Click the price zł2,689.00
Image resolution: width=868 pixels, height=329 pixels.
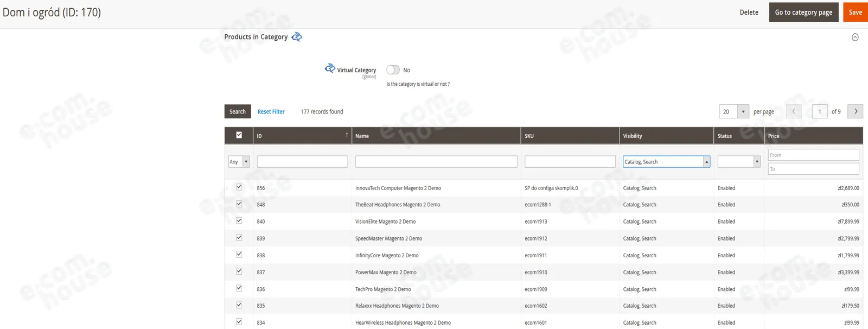[848, 188]
